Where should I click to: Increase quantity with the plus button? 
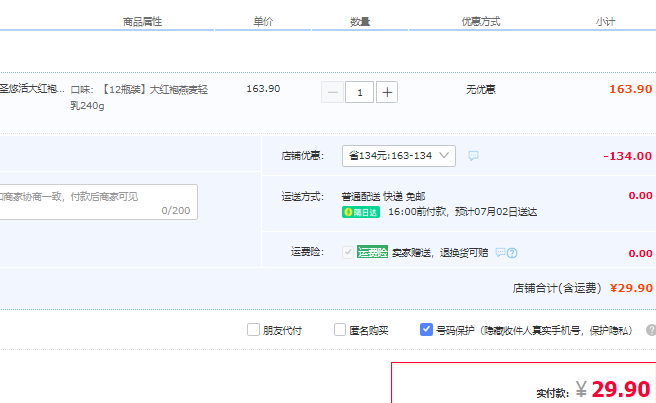click(x=387, y=92)
